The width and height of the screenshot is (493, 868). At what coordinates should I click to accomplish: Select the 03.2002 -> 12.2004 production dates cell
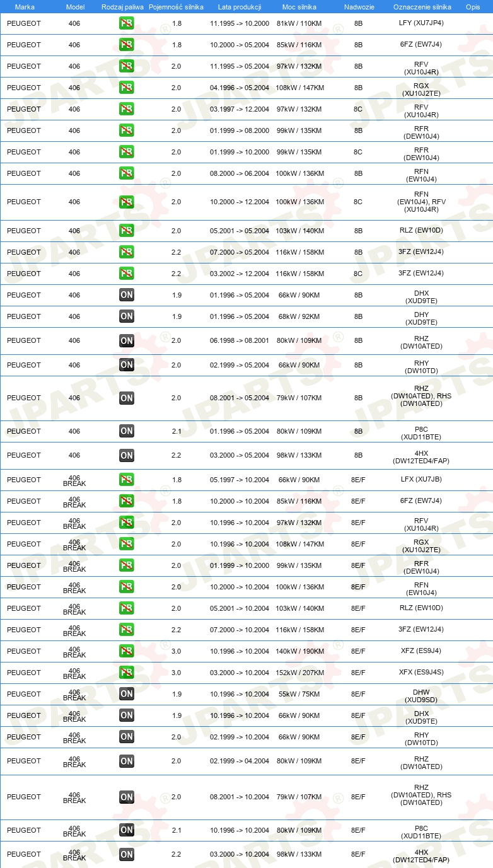(240, 274)
